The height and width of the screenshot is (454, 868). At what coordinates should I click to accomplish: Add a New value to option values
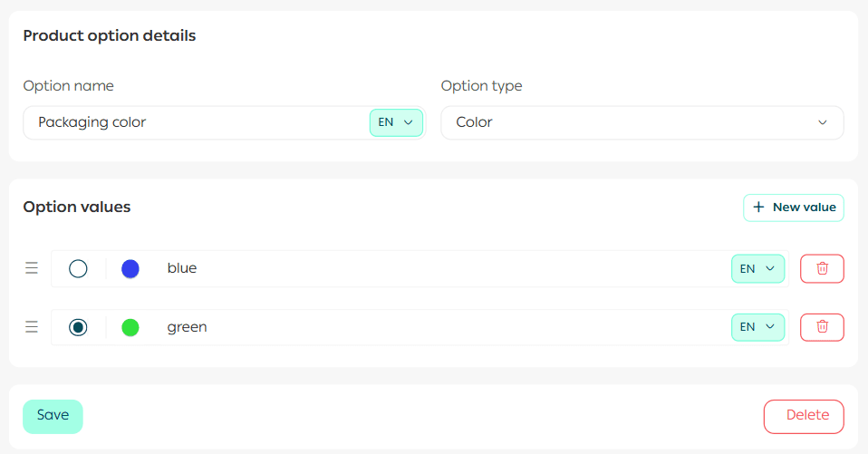point(794,208)
